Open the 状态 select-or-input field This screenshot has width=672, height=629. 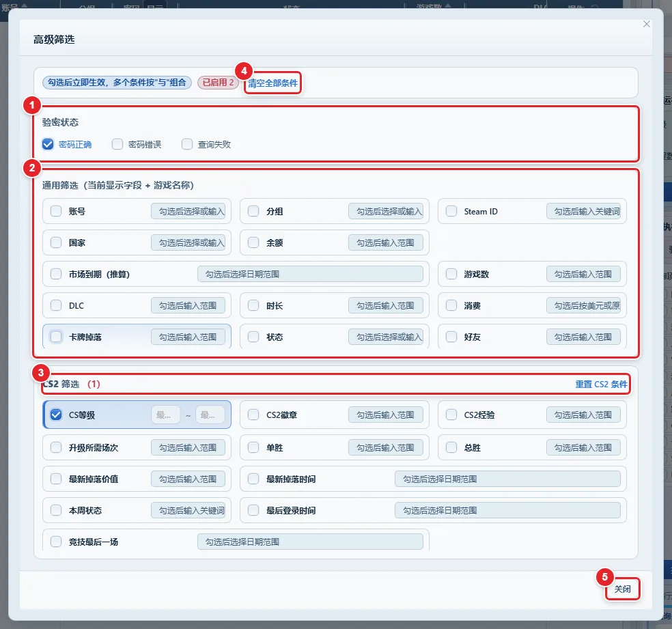click(386, 337)
